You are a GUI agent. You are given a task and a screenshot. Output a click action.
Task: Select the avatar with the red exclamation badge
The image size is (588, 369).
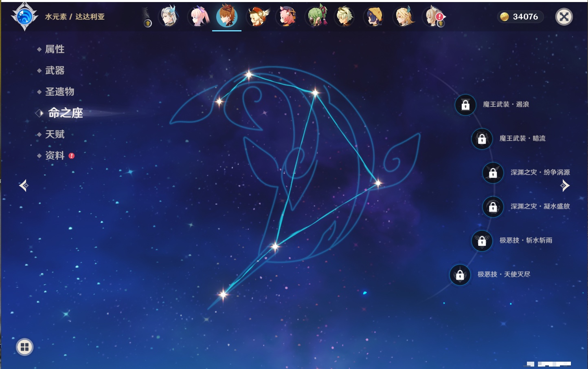pyautogui.click(x=434, y=17)
